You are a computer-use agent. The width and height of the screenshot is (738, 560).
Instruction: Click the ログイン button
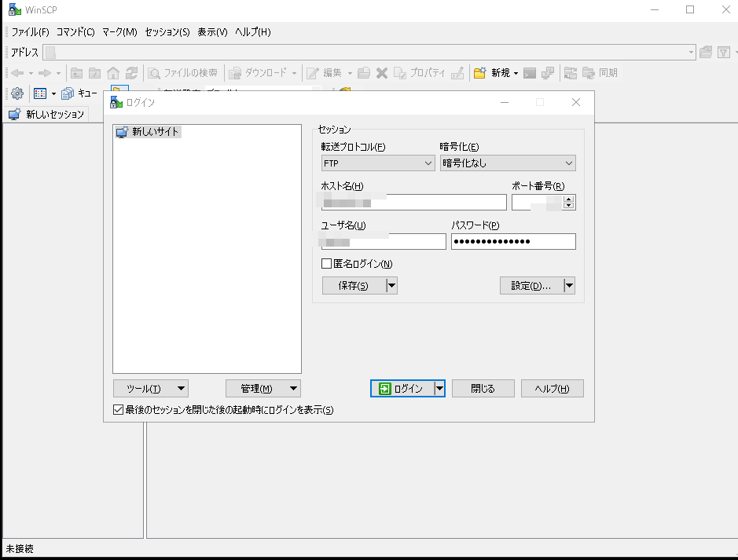401,389
